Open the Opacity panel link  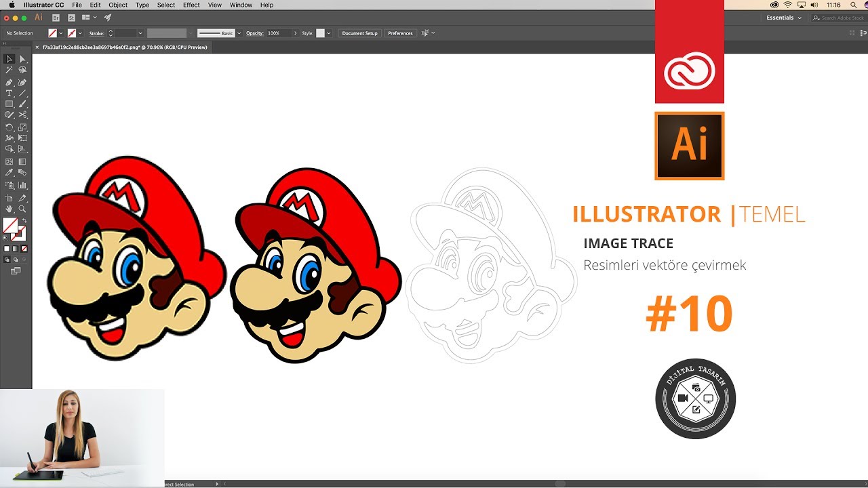[255, 33]
